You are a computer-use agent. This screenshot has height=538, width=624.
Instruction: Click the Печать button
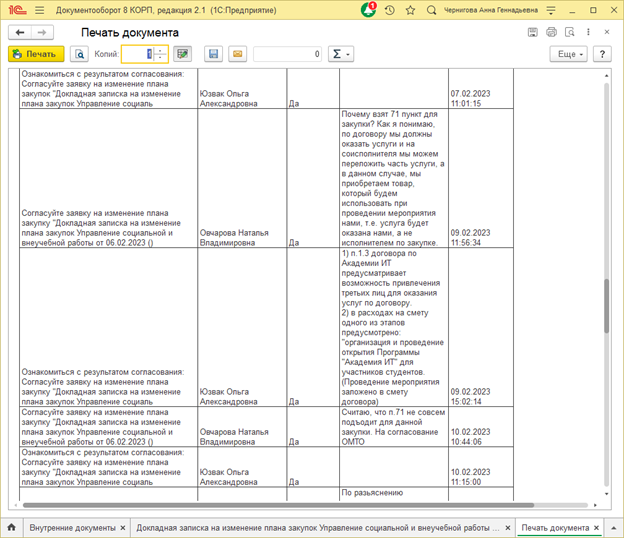pos(36,54)
